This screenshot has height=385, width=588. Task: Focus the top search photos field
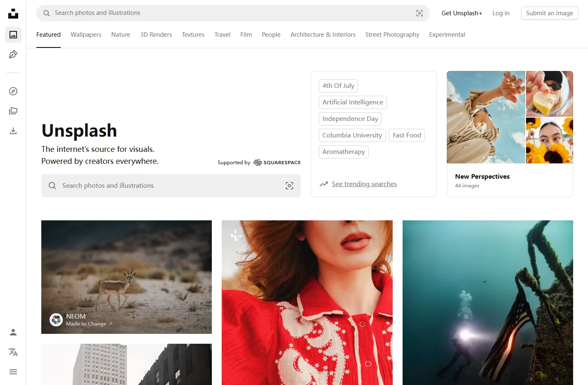[233, 13]
